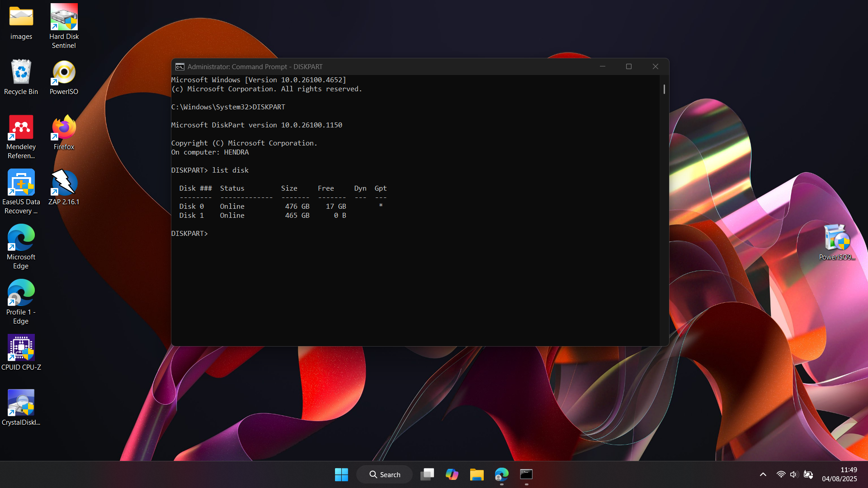Select the PowerISO desktop shortcut
The height and width of the screenshot is (488, 868).
[64, 73]
